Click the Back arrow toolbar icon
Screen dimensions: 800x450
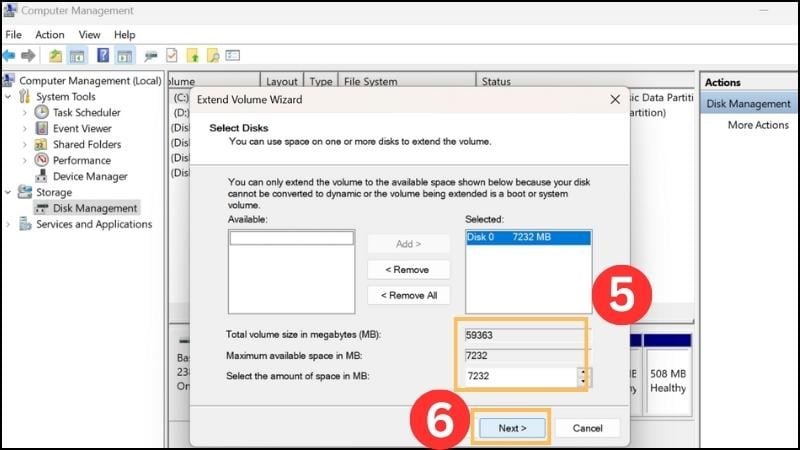[x=9, y=56]
